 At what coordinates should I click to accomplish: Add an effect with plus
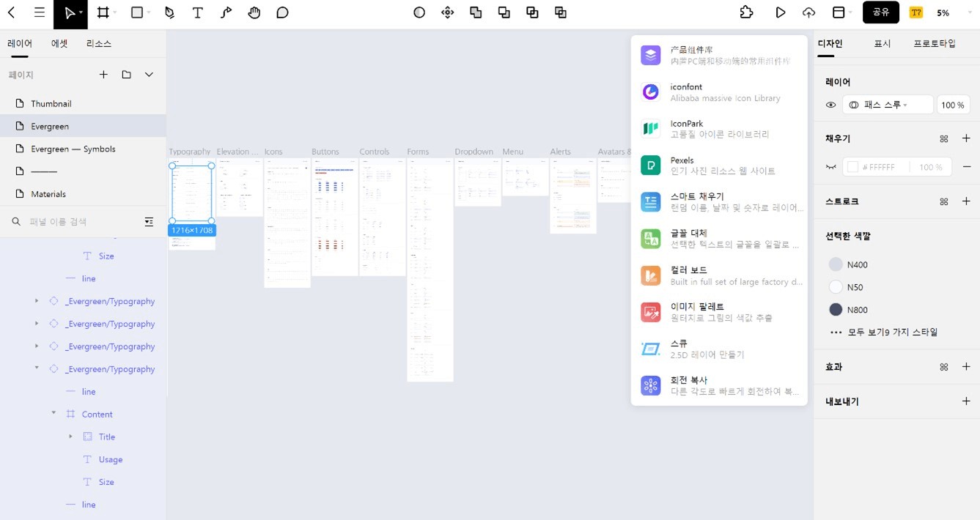(x=966, y=367)
